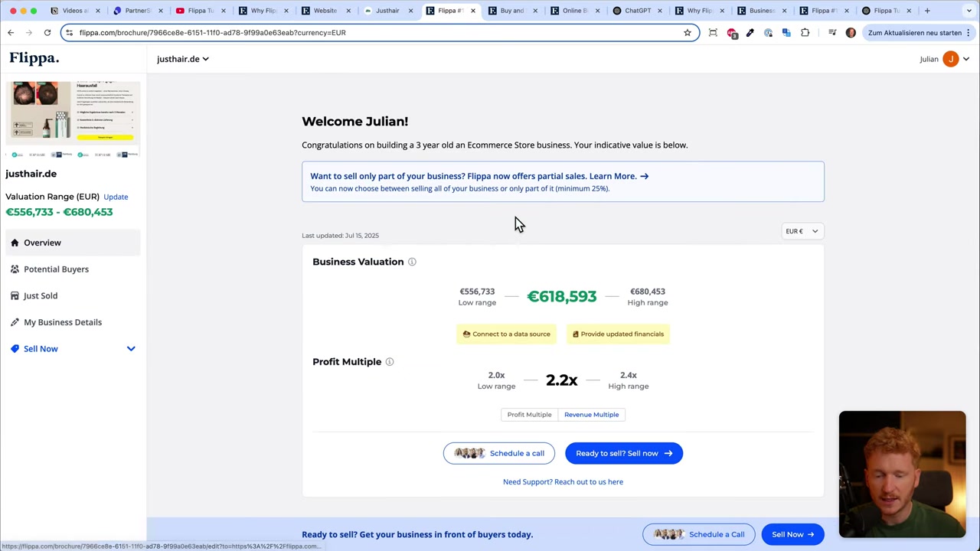Switch to the Website tab
The image size is (980, 551).
[x=324, y=11]
